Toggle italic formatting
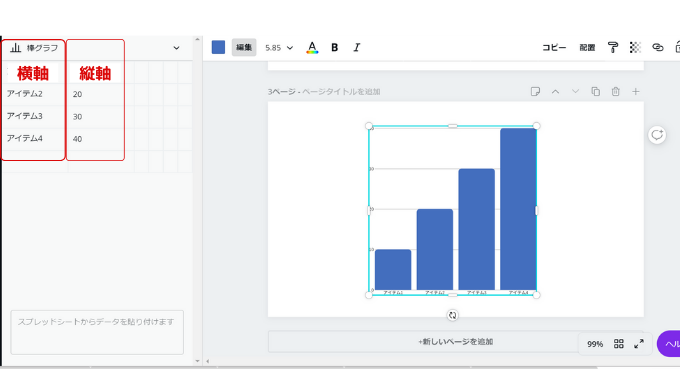Viewport: 680px width, 390px height. (356, 47)
